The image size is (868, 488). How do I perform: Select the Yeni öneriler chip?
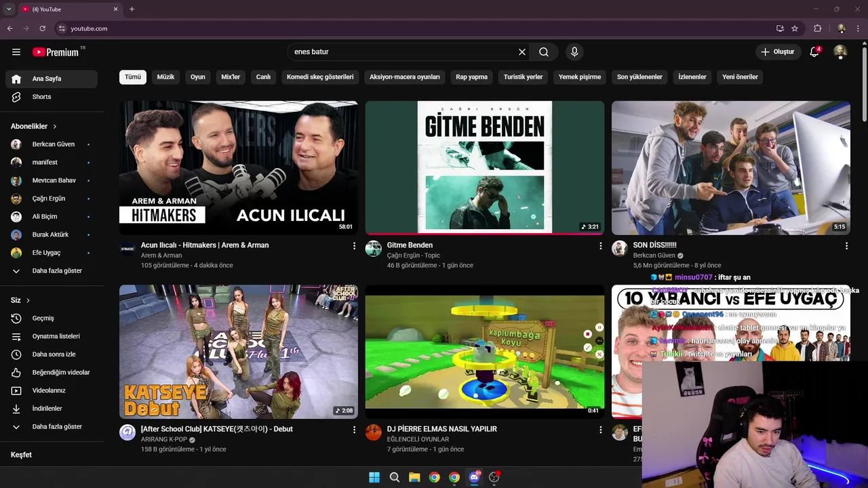(x=740, y=77)
